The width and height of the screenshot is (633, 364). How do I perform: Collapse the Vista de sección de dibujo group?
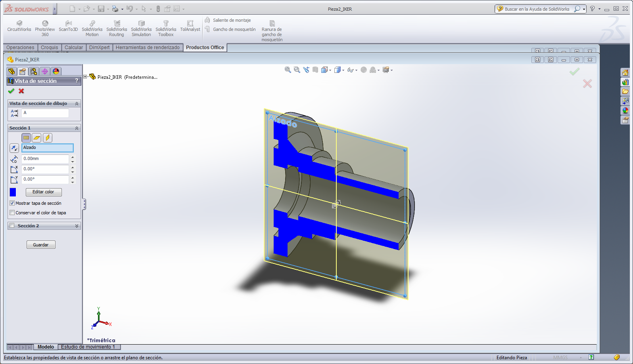pos(77,103)
